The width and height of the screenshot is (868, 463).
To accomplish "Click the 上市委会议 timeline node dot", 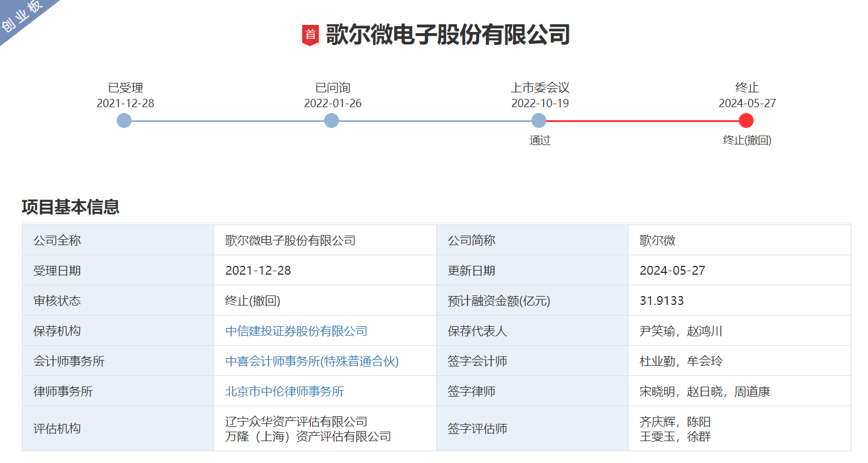I will (539, 121).
